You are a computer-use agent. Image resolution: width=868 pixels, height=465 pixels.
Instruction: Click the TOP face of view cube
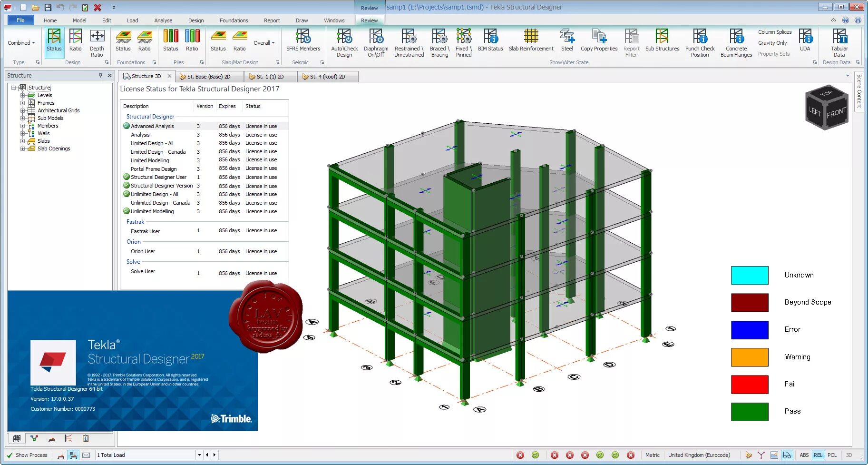(x=827, y=93)
